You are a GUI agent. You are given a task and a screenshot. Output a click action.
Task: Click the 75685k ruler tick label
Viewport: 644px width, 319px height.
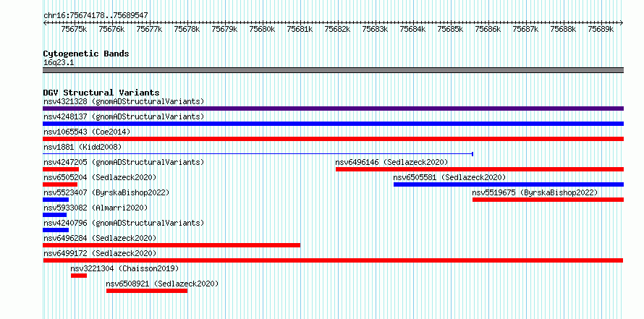[451, 29]
